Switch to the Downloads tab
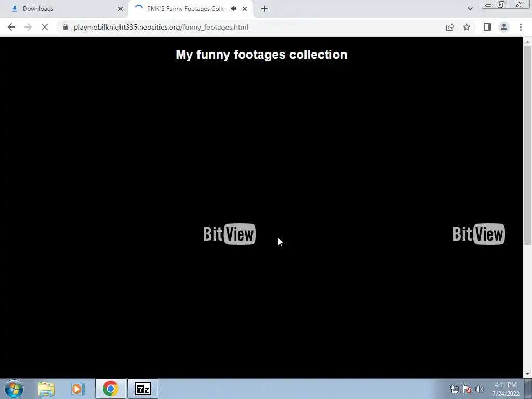Viewport: 532px width, 399px height. pyautogui.click(x=64, y=9)
